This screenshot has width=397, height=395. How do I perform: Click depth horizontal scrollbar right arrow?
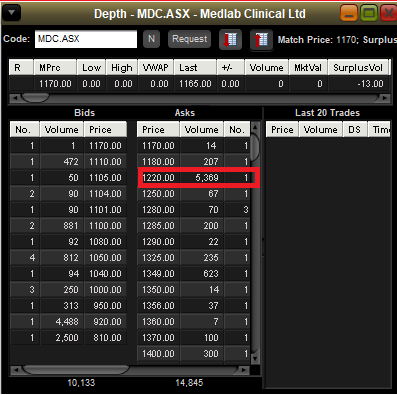coord(244,370)
